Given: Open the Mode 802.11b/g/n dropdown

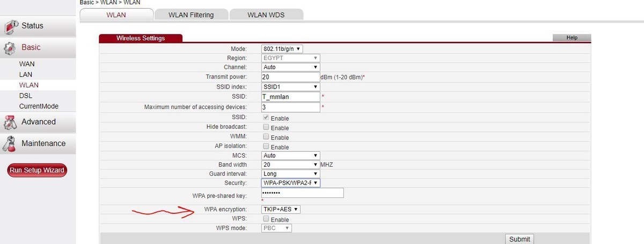Looking at the screenshot, I should coord(282,49).
